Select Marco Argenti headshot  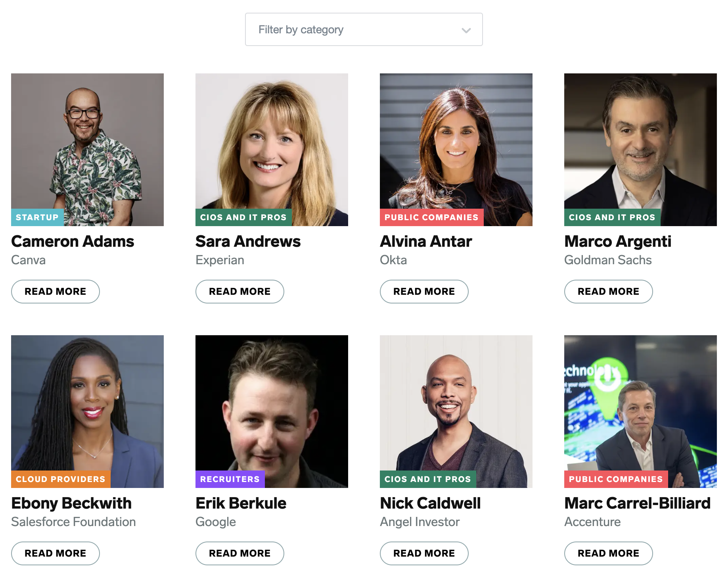pos(640,150)
